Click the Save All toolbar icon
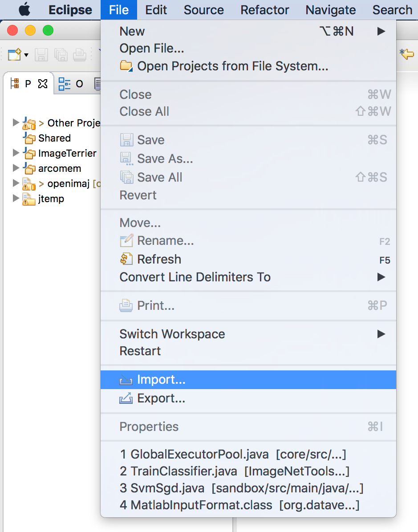The width and height of the screenshot is (418, 532). [61, 54]
